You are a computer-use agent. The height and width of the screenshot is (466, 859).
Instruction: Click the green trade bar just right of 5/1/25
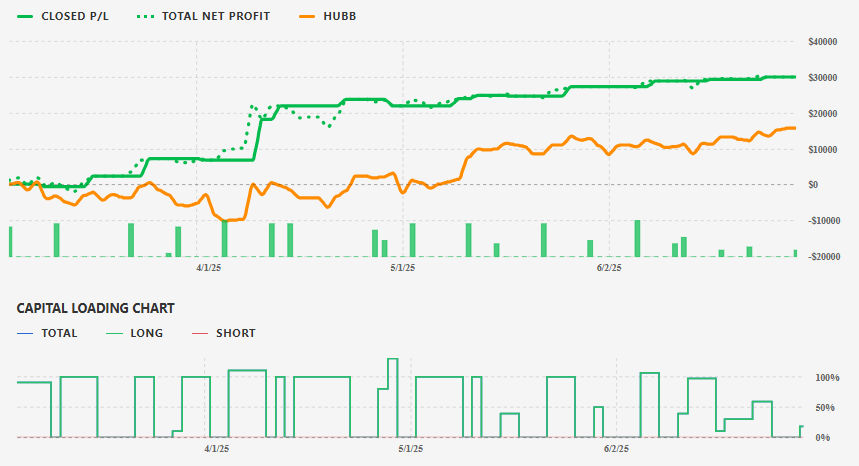coord(413,240)
